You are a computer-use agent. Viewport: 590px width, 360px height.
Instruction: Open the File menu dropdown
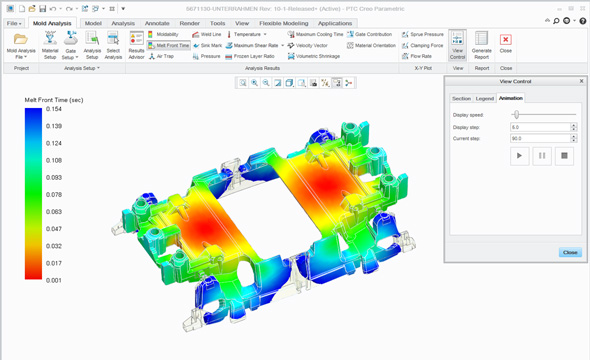14,23
